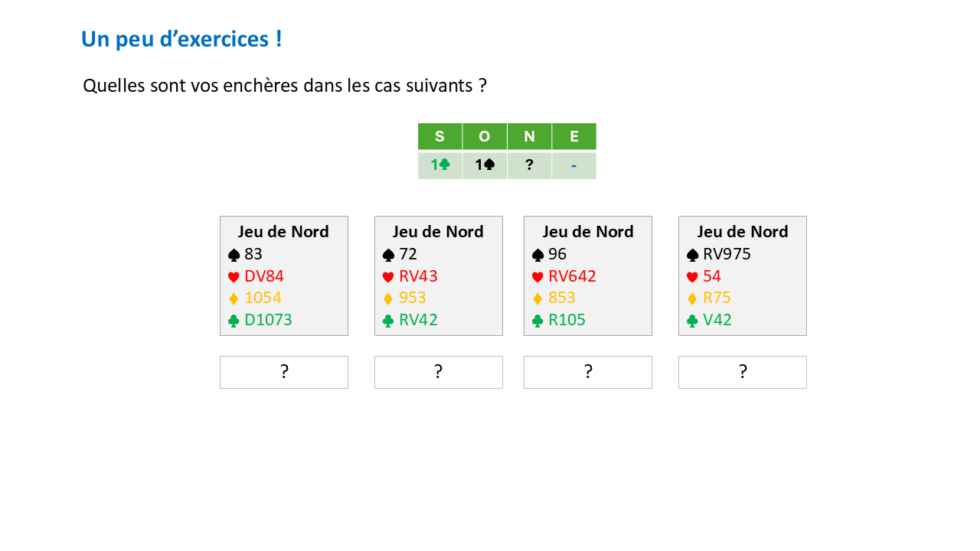Select the O column header in bidding table
Viewport: 980px width, 551px height.
pos(484,137)
